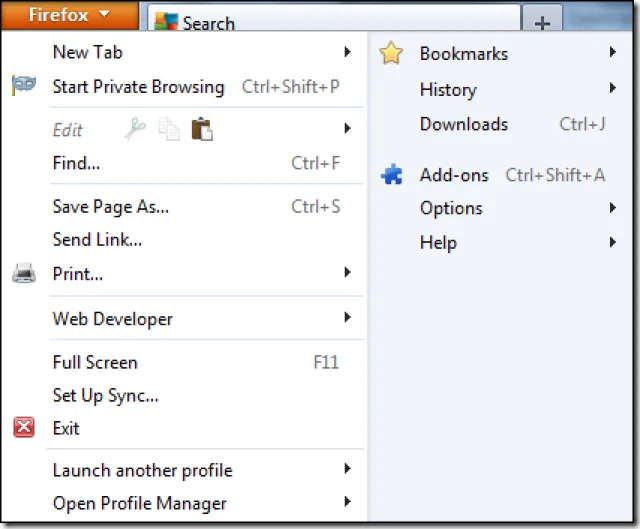
Task: Click the Ctrl+F shortcut text
Action: pos(316,163)
